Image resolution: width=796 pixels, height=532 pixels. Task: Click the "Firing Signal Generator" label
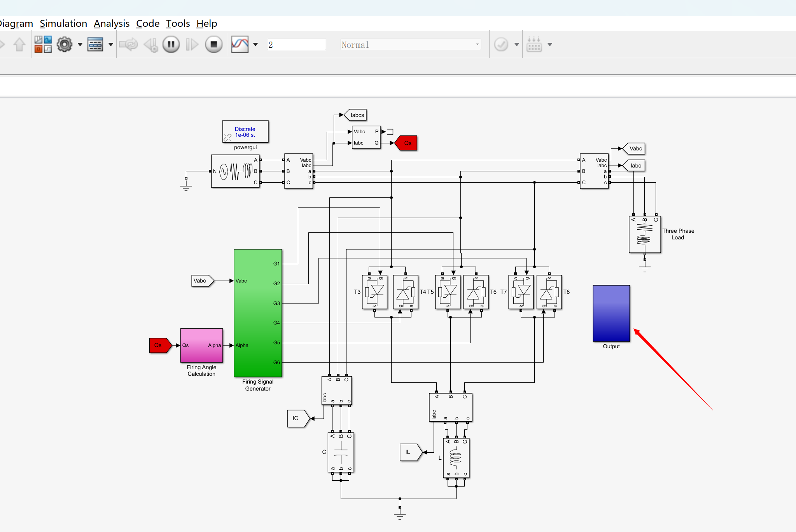point(258,385)
